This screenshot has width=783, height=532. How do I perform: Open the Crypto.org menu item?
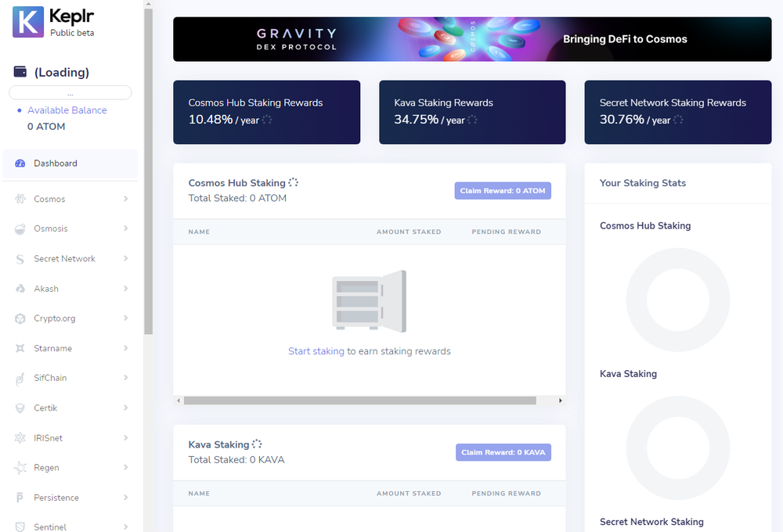(70, 318)
